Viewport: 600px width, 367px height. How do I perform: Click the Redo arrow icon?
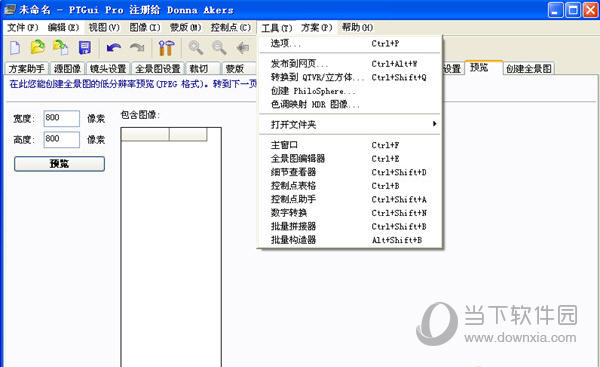[137, 48]
